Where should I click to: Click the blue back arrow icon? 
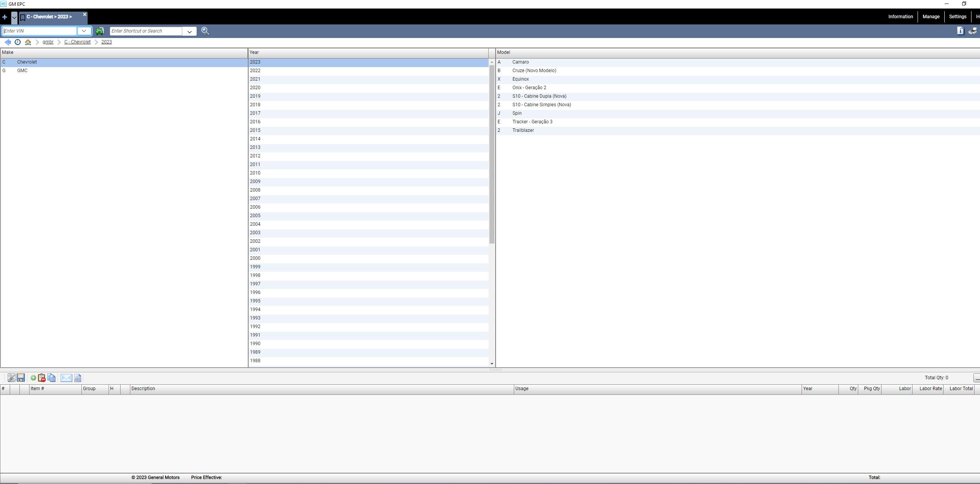[8, 42]
